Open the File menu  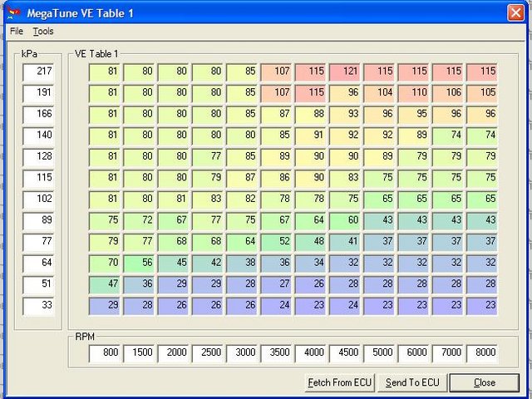pyautogui.click(x=17, y=32)
